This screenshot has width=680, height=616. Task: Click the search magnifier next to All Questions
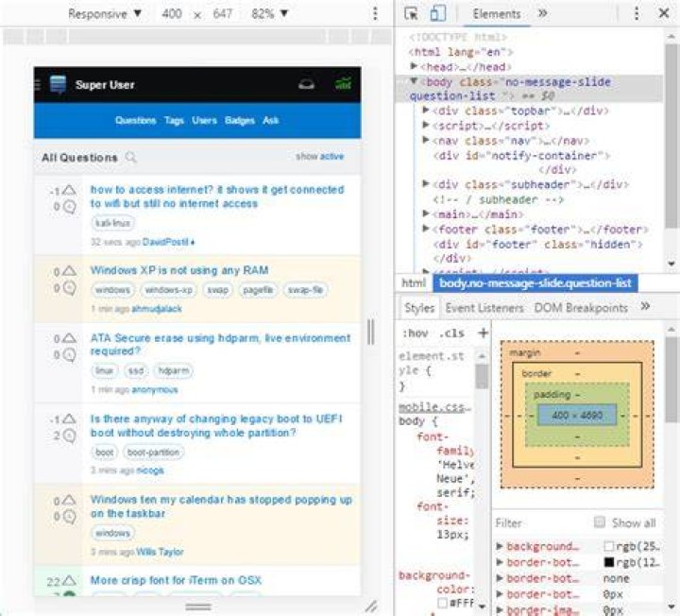pos(130,157)
